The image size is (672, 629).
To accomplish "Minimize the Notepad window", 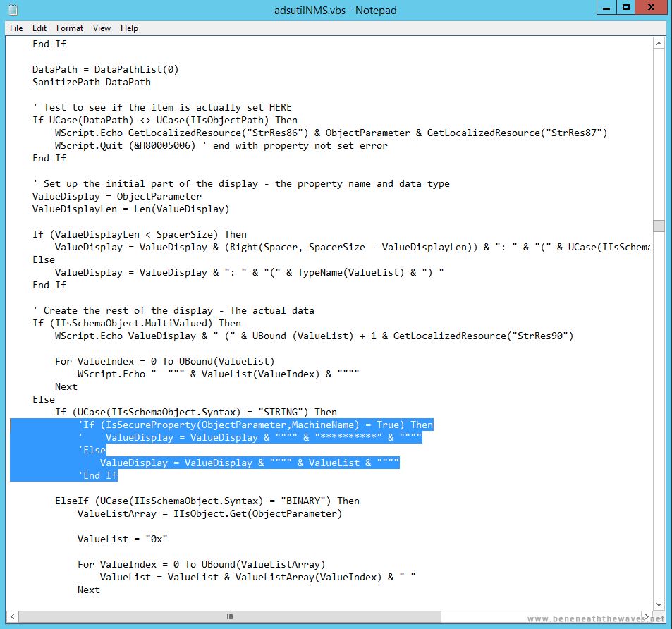I will click(606, 8).
